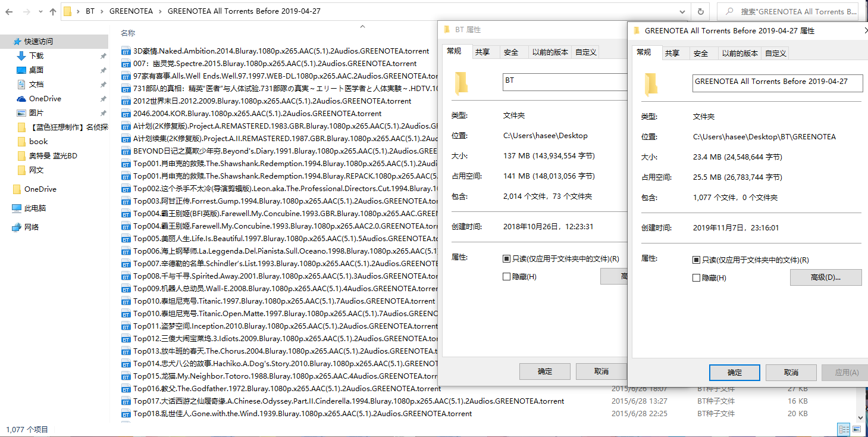The width and height of the screenshot is (868, 437).
Task: Select the 2012世界末日 torrent file icon
Action: click(x=126, y=101)
